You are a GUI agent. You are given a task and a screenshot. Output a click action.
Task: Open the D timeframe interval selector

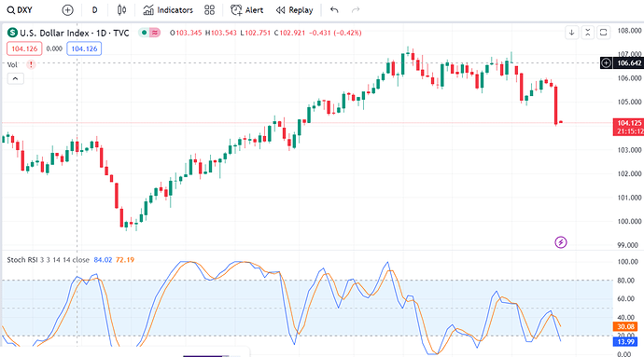[95, 10]
